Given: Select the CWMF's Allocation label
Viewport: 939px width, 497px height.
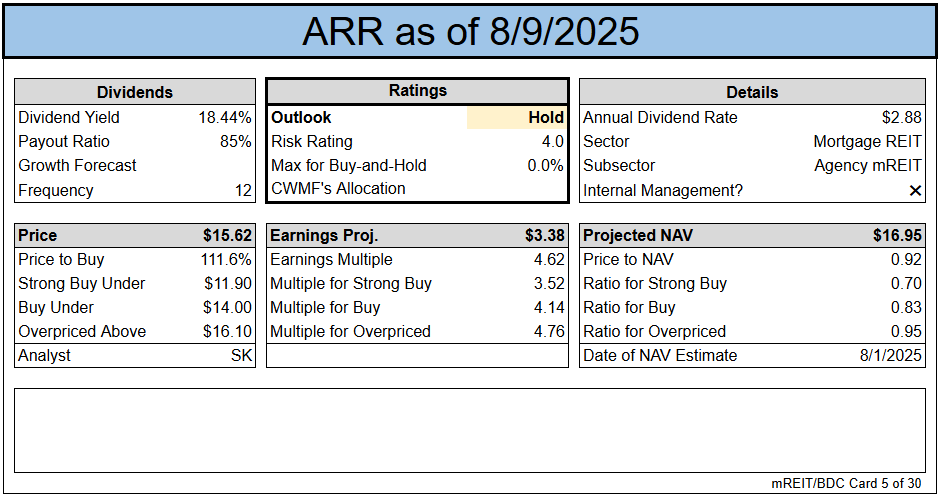Looking at the screenshot, I should (338, 188).
